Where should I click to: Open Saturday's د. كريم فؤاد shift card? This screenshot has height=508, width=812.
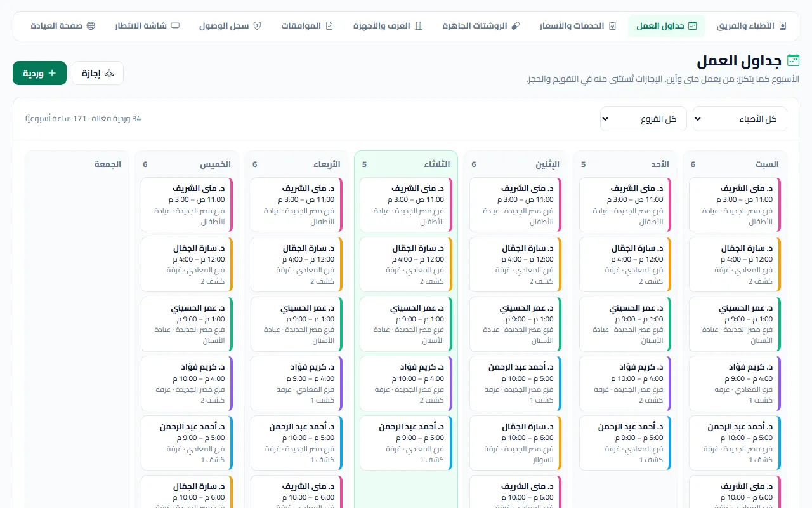point(735,384)
